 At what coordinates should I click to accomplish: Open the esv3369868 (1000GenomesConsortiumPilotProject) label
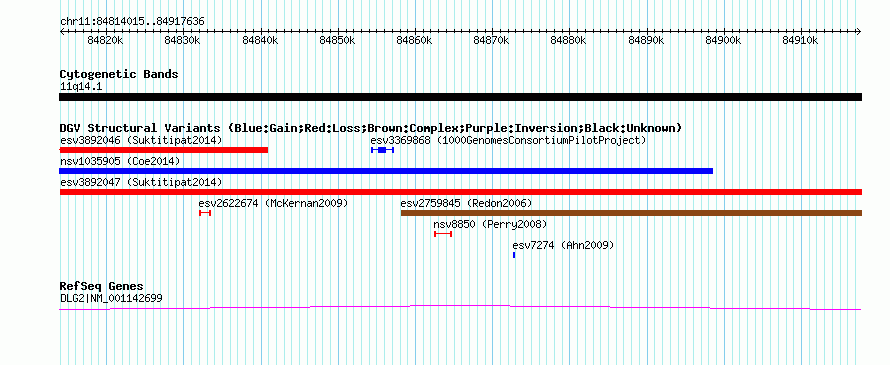coord(508,140)
